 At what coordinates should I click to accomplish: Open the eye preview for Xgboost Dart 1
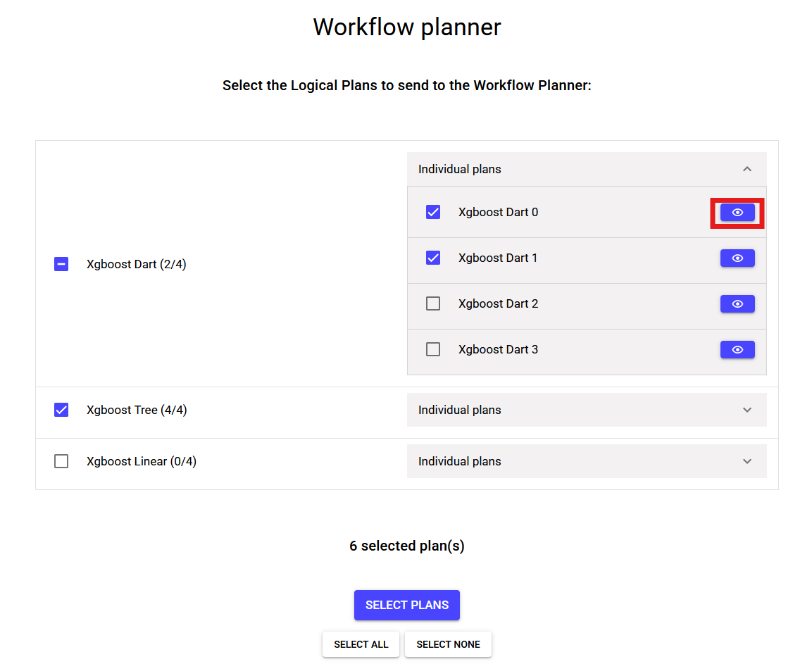[x=737, y=258]
